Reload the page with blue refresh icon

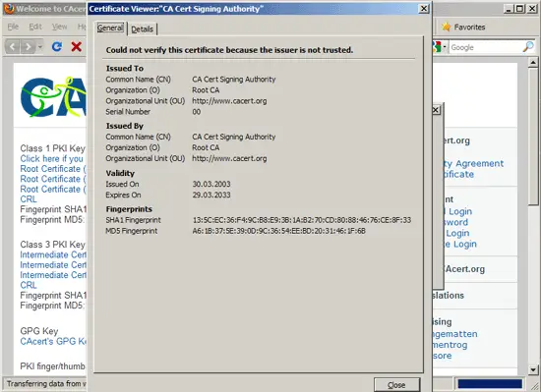point(57,46)
